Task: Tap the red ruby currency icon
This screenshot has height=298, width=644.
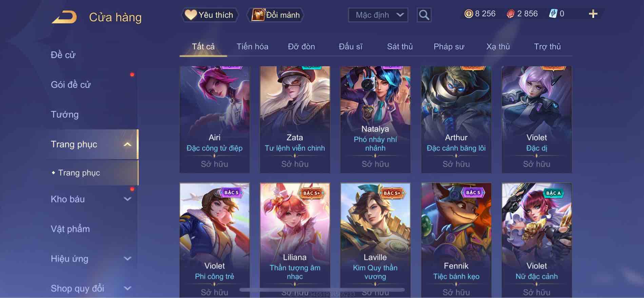Action: coord(510,14)
